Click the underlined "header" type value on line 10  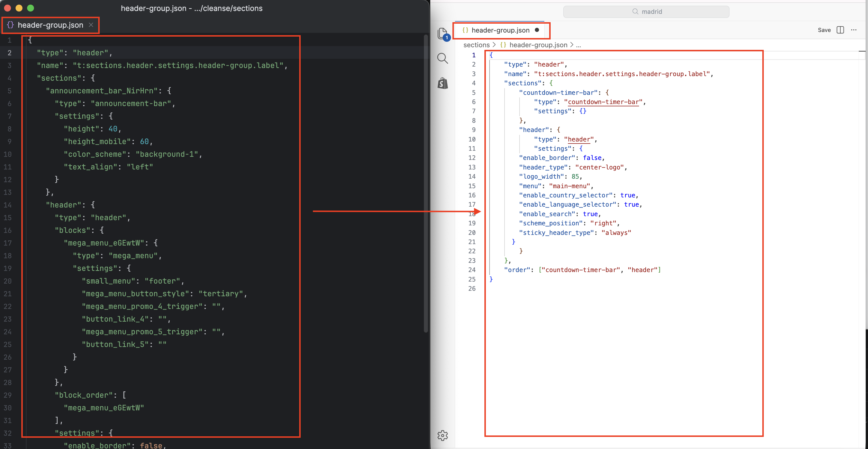(579, 139)
